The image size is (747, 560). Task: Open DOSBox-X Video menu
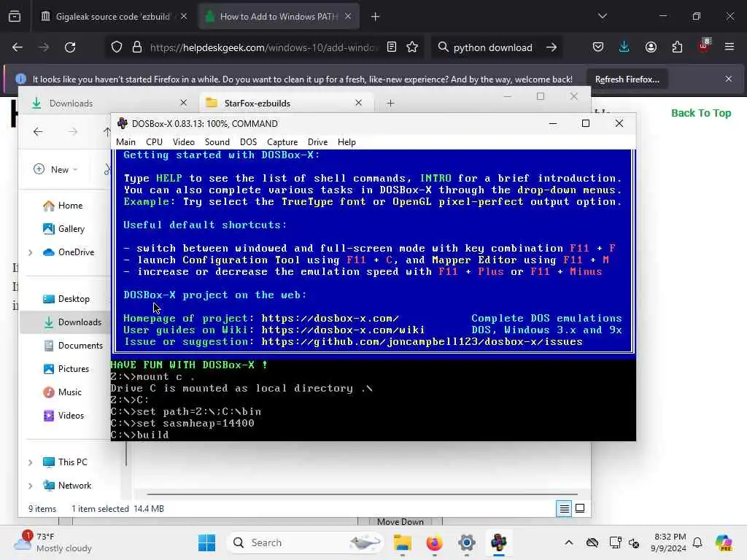[183, 142]
